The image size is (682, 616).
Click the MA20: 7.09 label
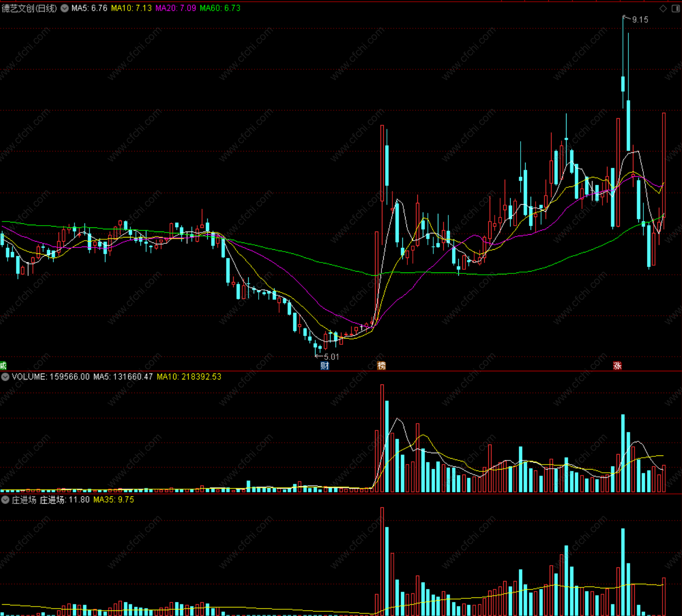click(176, 8)
